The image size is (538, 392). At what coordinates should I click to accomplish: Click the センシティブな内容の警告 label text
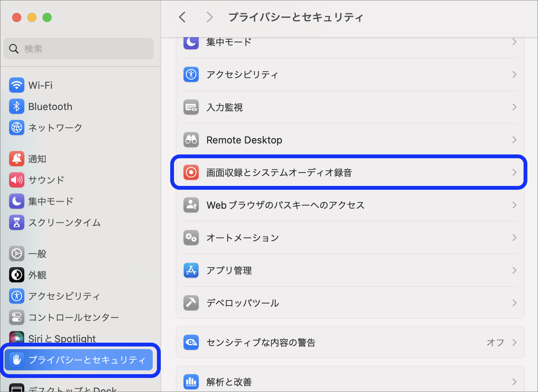[261, 343]
